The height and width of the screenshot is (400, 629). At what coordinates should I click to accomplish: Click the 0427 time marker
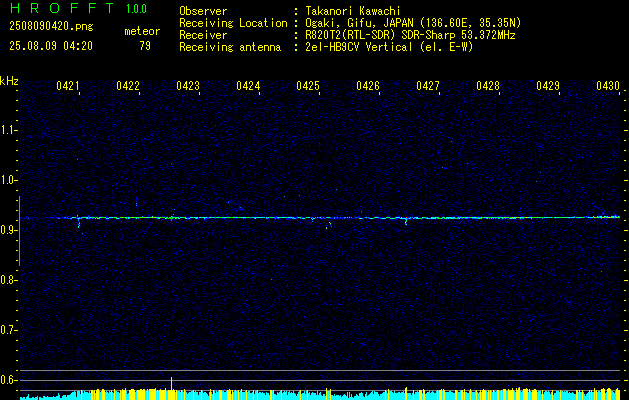coord(428,85)
